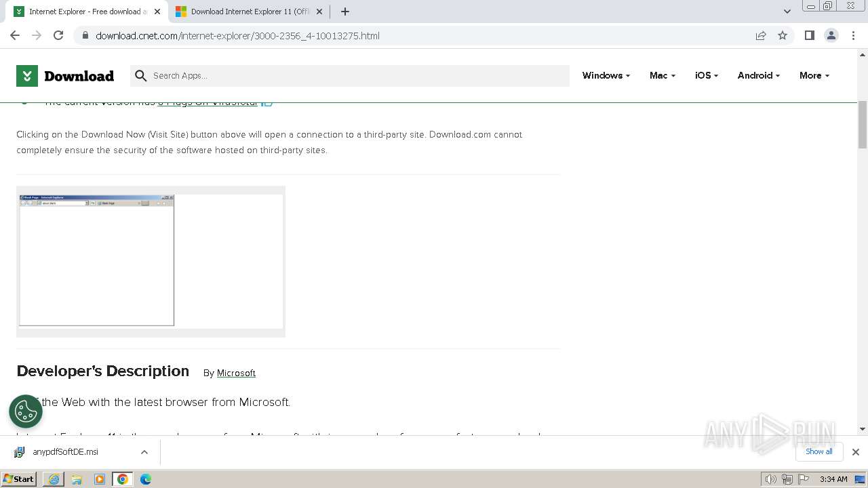Click the volume speaker tray icon
868x488 pixels.
click(771, 479)
